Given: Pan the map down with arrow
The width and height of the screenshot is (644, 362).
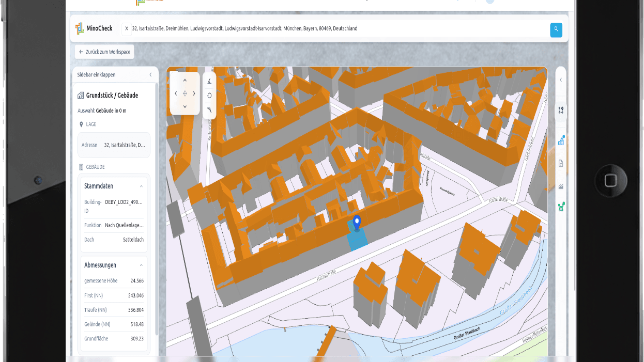Looking at the screenshot, I should tap(185, 106).
